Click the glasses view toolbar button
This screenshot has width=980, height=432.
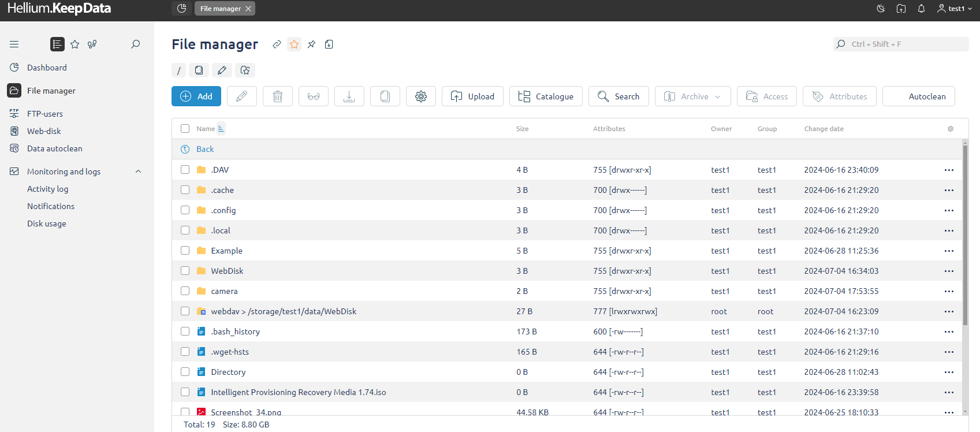314,96
